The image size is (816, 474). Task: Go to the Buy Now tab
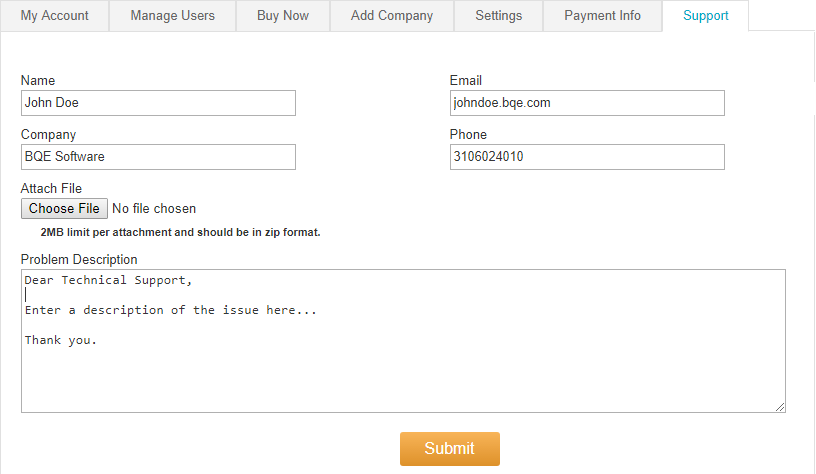283,16
